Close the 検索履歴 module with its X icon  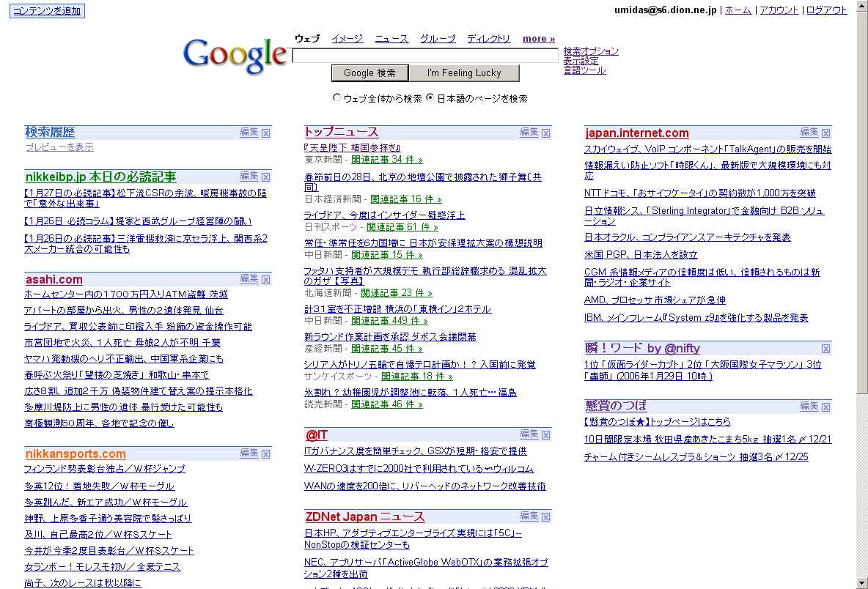tap(266, 133)
